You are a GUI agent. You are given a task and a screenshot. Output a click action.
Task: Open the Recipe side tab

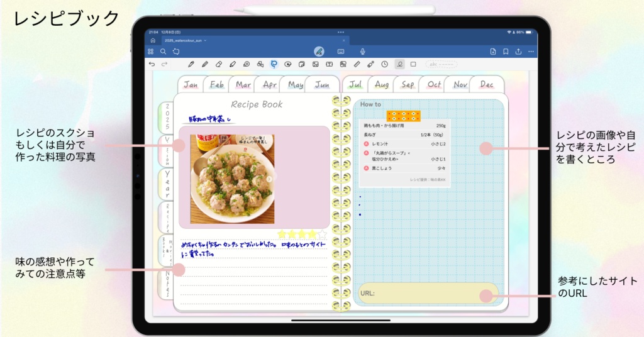pos(166,218)
